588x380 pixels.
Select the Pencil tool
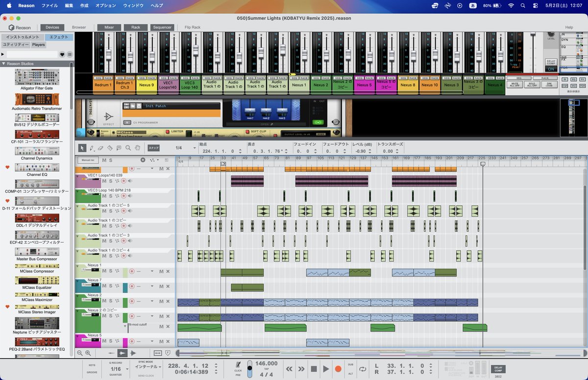pos(91,147)
